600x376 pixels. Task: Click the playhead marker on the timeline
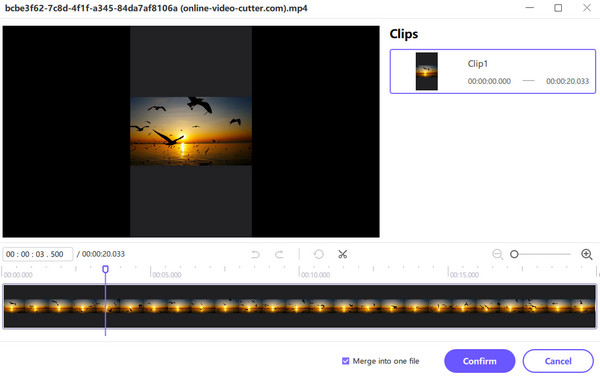105,269
